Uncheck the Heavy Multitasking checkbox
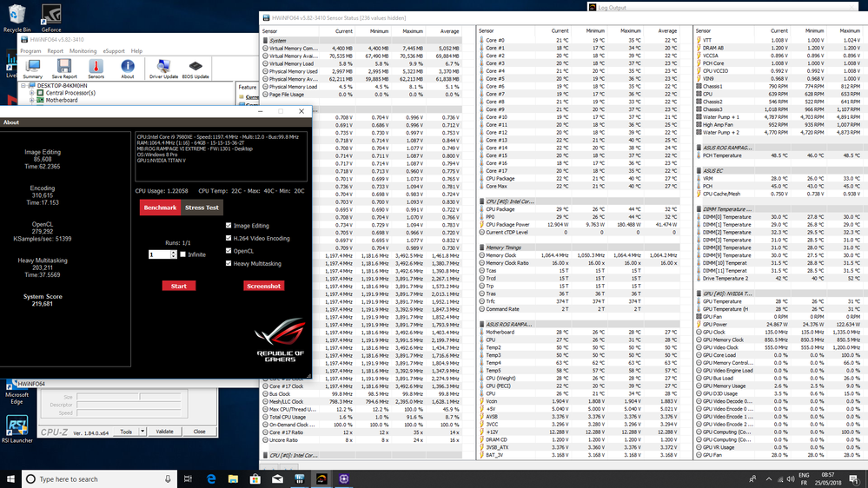Image resolution: width=868 pixels, height=488 pixels. [229, 264]
